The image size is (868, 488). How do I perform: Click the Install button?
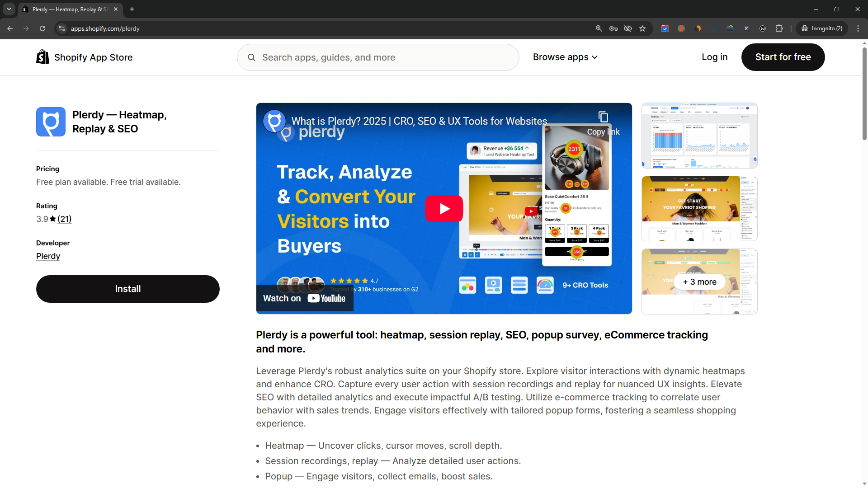[x=127, y=289]
